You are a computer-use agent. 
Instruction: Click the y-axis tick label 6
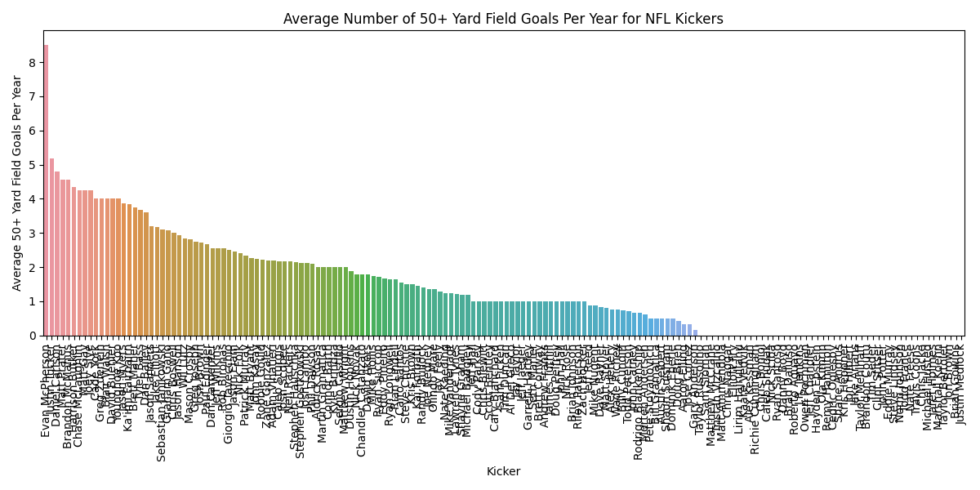33,131
